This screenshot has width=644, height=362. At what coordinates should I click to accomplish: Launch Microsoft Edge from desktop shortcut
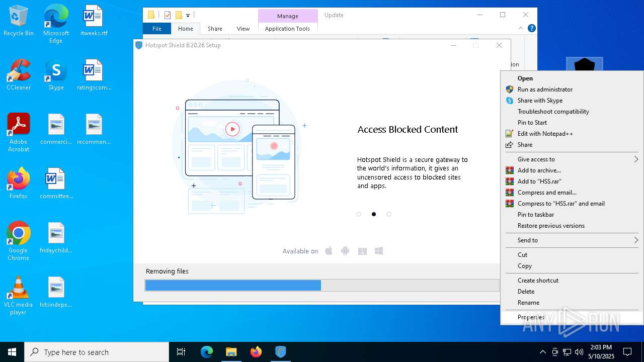coord(56,24)
